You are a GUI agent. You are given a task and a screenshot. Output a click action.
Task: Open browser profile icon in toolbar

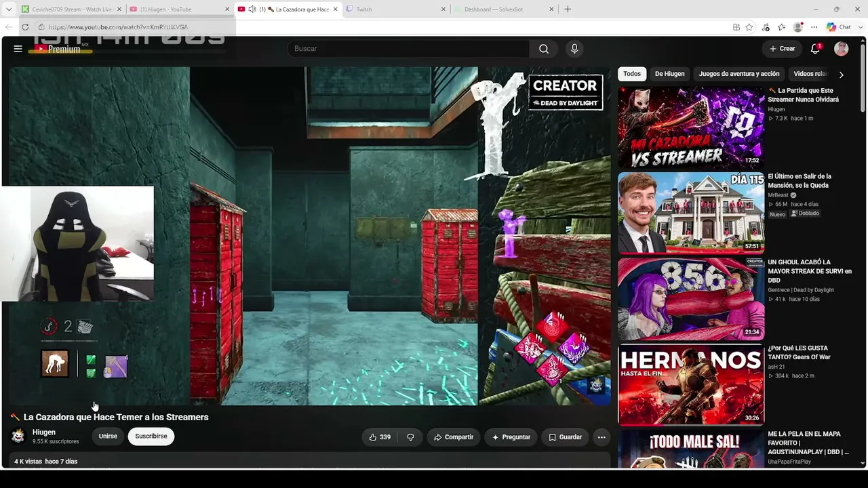coord(798,27)
